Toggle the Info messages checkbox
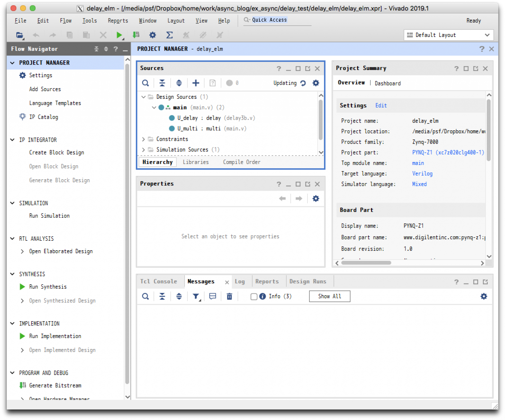 point(254,296)
